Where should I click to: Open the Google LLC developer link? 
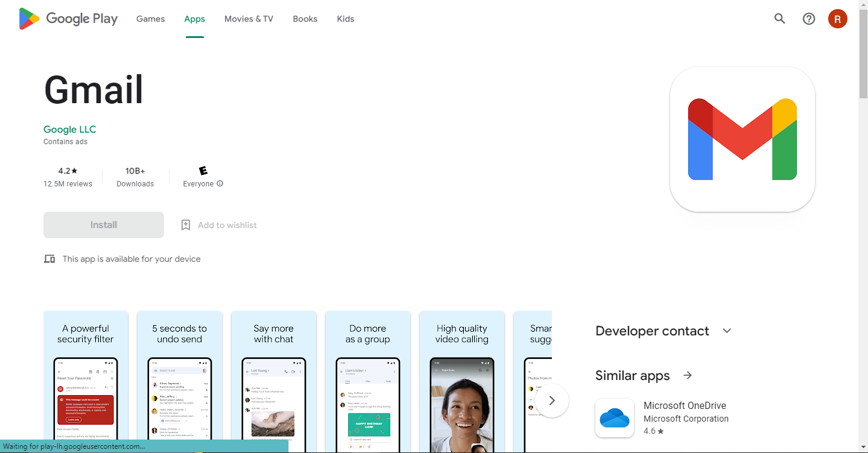[70, 129]
